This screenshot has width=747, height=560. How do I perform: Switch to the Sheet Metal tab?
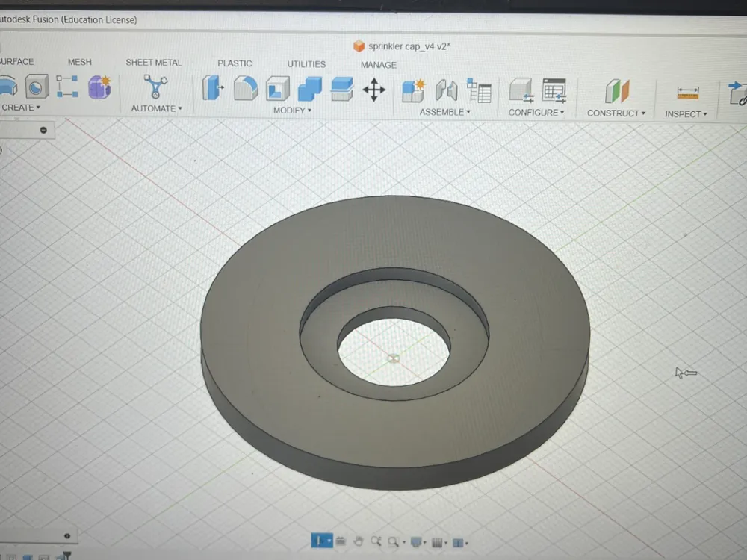tap(154, 63)
